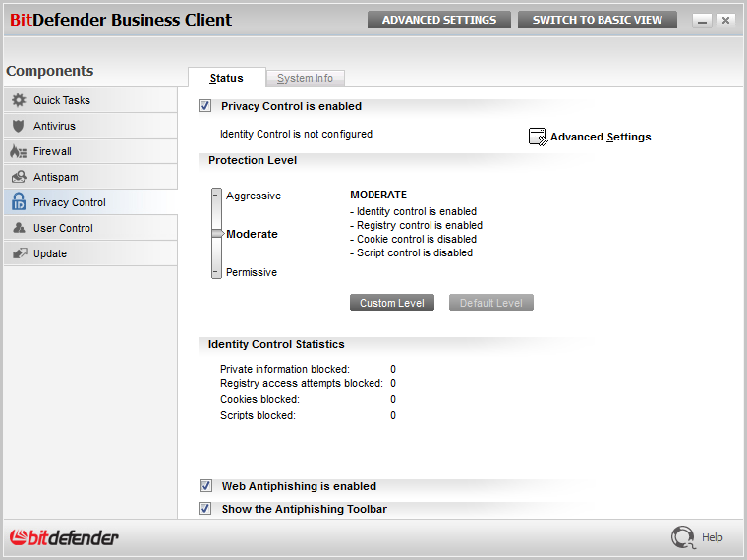
Task: Click 'Cookies blocked:' statistic row
Action: (259, 400)
